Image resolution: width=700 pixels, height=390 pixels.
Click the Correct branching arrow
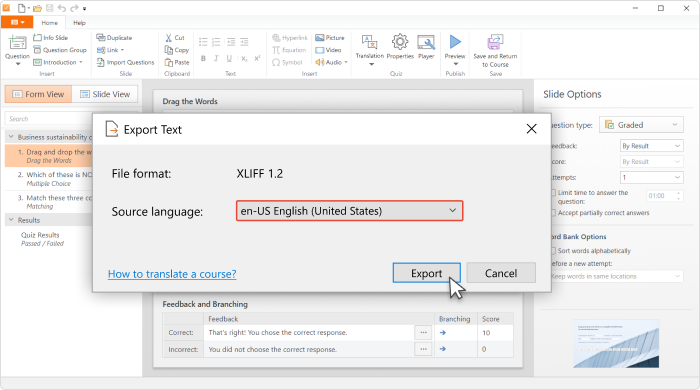click(x=442, y=332)
